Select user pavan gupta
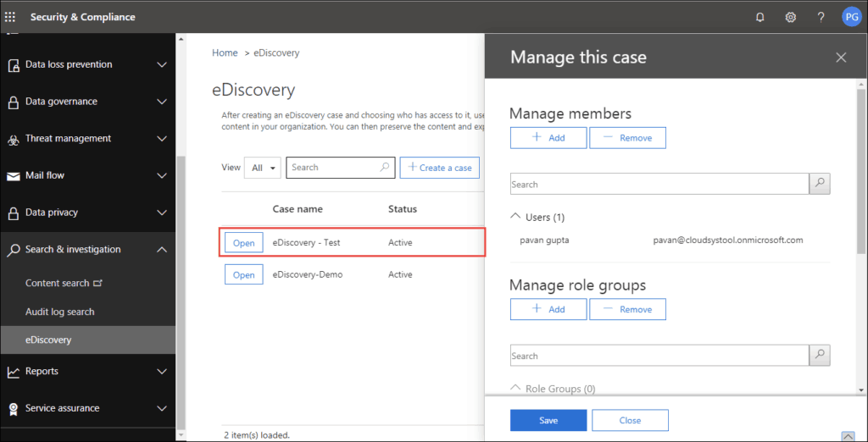Image resolution: width=868 pixels, height=442 pixels. pyautogui.click(x=543, y=240)
